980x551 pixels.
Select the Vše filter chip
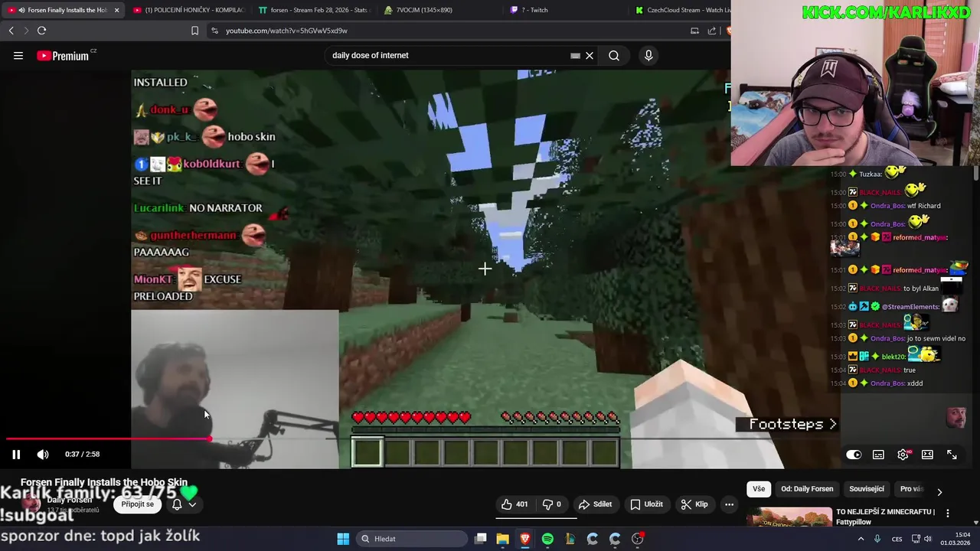759,489
